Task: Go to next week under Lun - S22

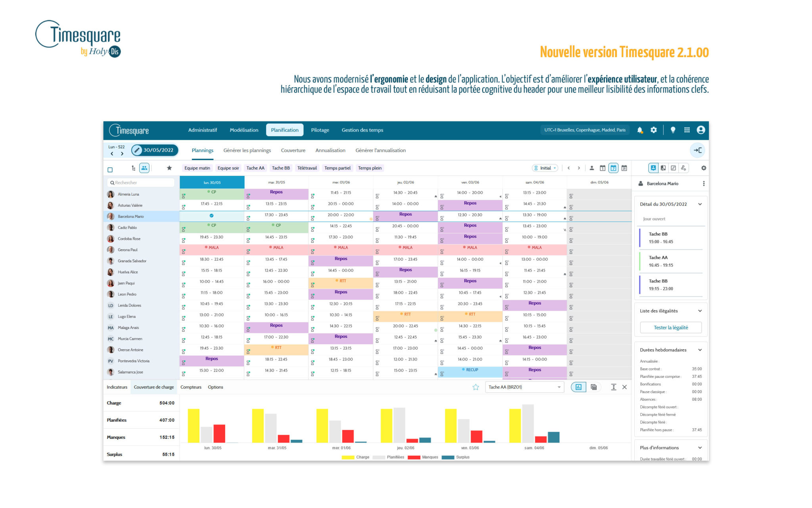Action: click(122, 154)
